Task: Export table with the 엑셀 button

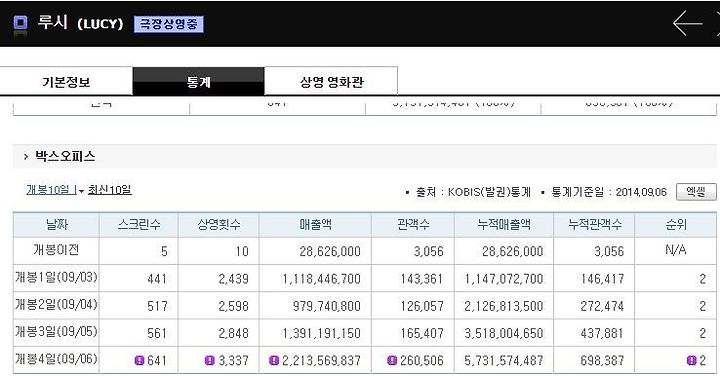Action: pos(696,191)
